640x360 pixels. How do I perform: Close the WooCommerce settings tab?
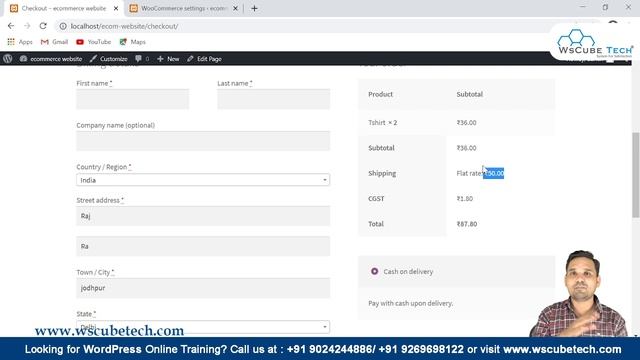click(235, 8)
